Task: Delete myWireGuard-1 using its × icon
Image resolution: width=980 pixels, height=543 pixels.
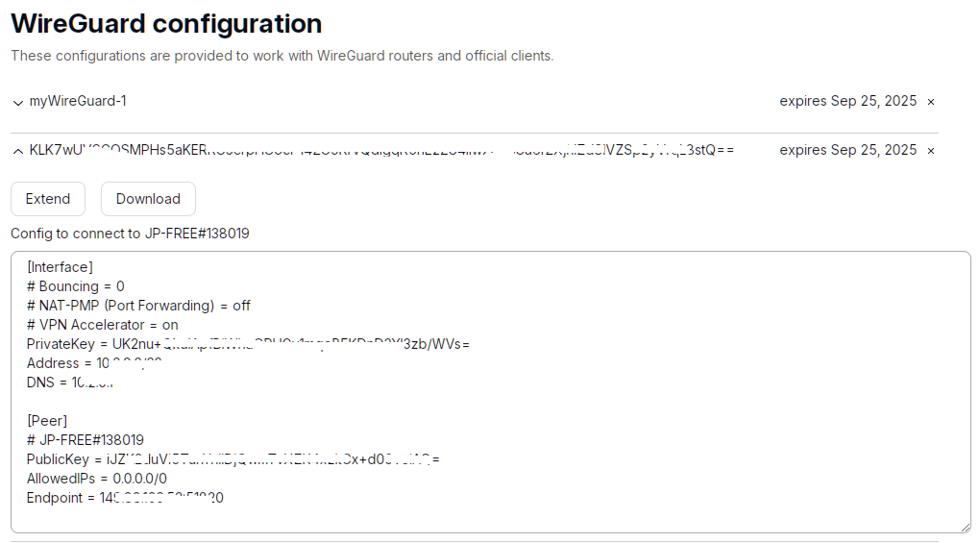Action: (x=931, y=102)
